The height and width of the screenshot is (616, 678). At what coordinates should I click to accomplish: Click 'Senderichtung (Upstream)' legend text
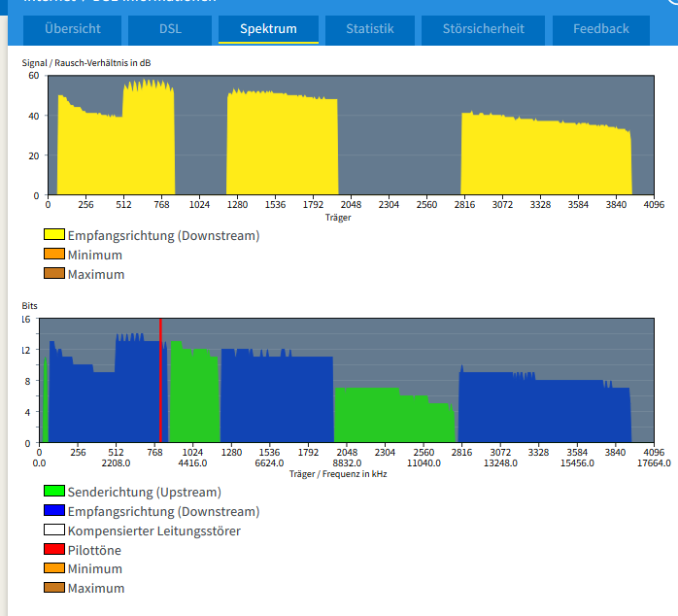coord(145,493)
